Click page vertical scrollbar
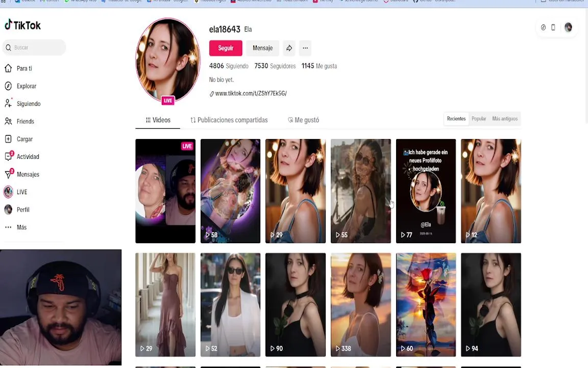The image size is (588, 368). (x=586, y=66)
